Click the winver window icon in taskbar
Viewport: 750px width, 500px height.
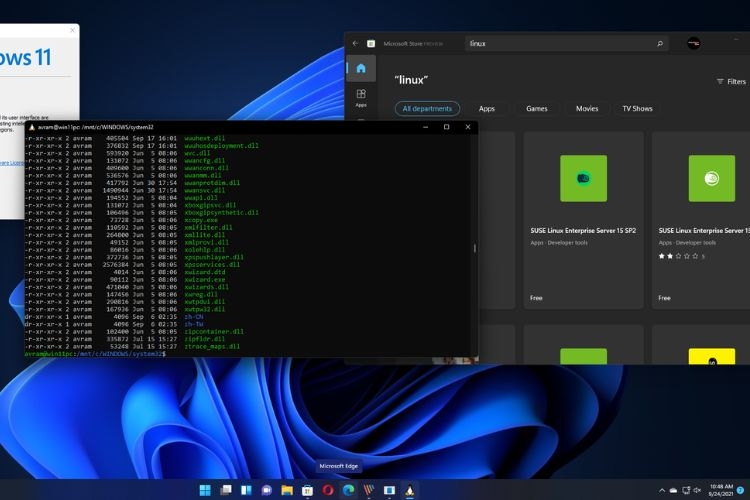click(389, 490)
